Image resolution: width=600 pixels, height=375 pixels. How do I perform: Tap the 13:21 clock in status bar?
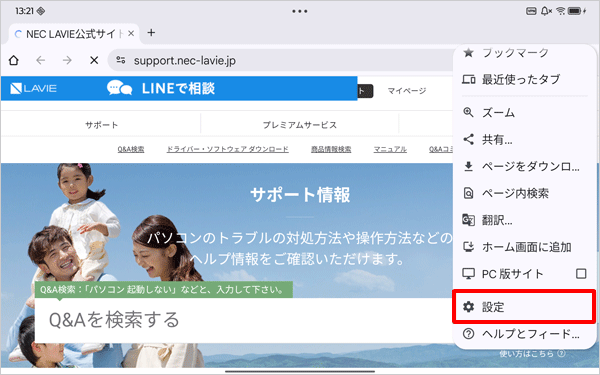click(x=24, y=11)
